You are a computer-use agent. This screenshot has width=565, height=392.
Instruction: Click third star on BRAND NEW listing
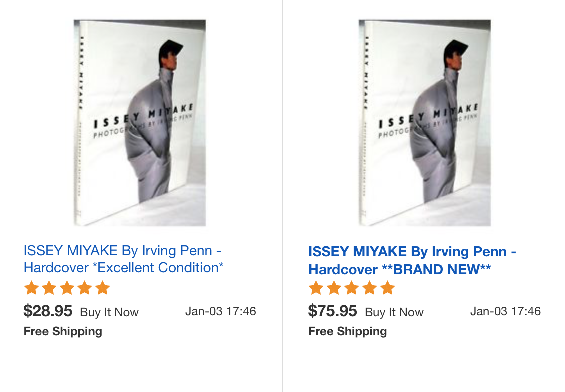[352, 288]
